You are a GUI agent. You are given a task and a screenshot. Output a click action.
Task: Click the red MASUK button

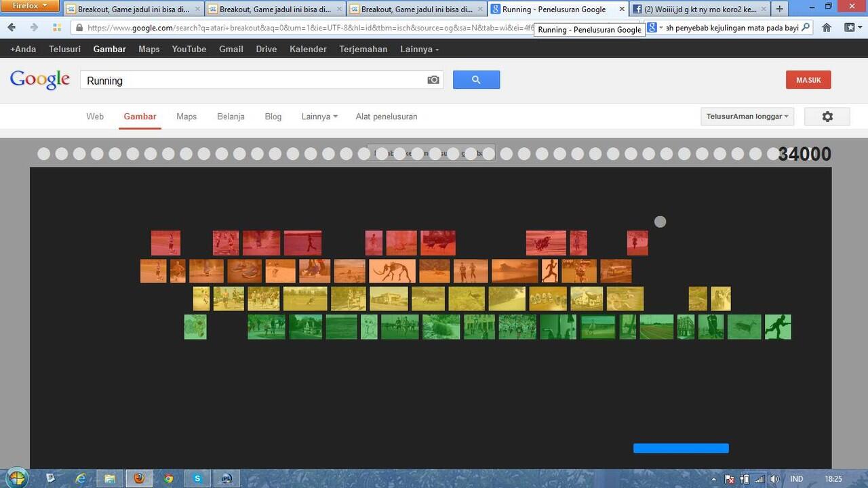808,80
